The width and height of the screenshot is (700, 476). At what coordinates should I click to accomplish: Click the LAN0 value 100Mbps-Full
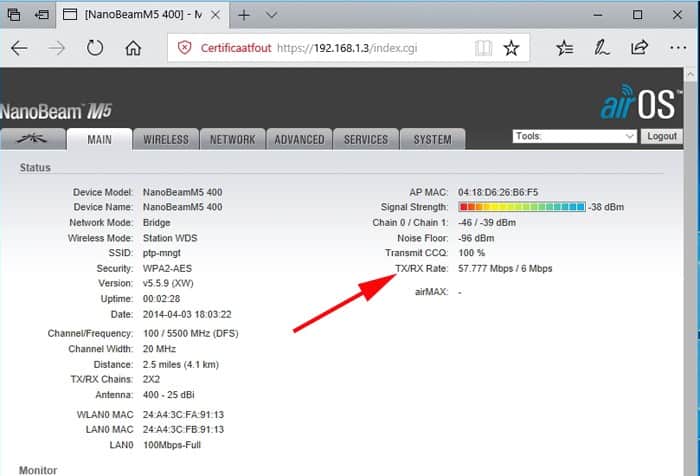171,445
